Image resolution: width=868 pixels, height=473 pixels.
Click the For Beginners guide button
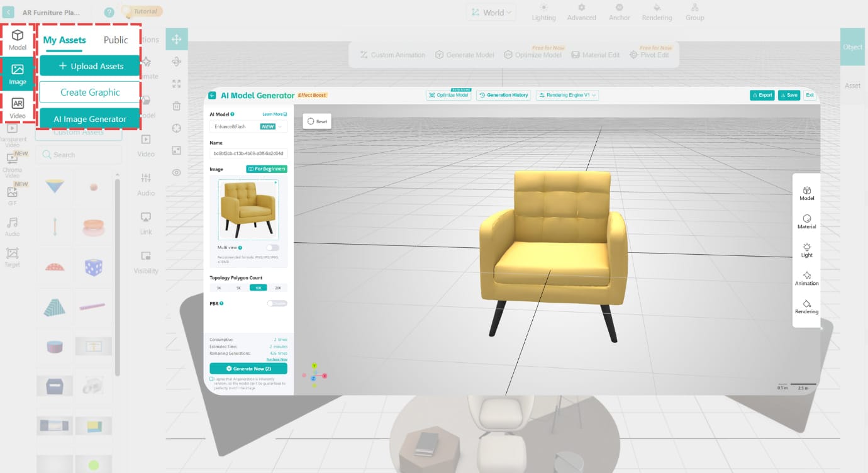pos(267,169)
